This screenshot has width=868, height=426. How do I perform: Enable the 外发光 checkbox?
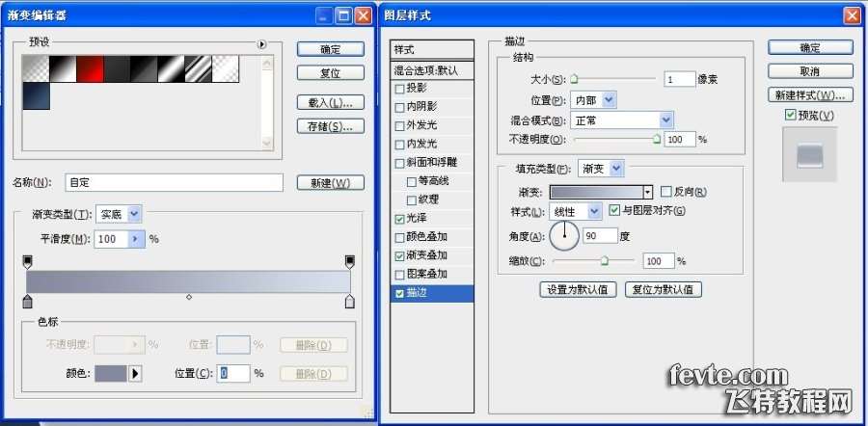(x=399, y=126)
